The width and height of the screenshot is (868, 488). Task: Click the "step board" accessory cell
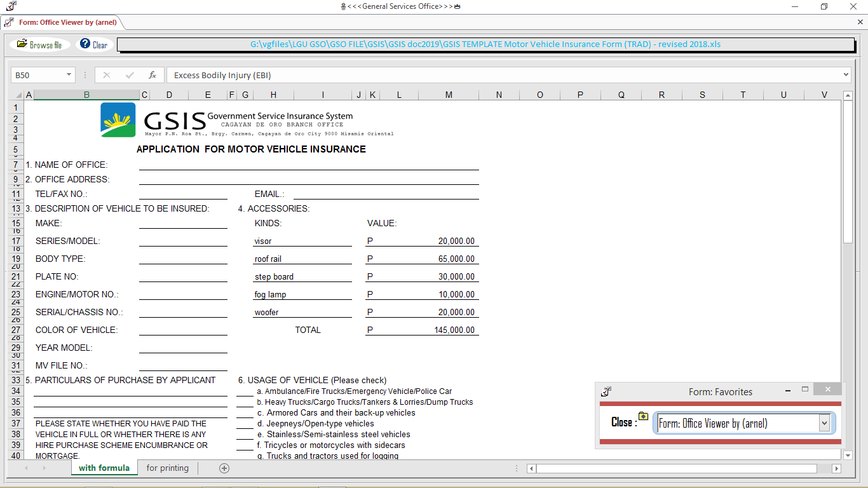(x=302, y=276)
